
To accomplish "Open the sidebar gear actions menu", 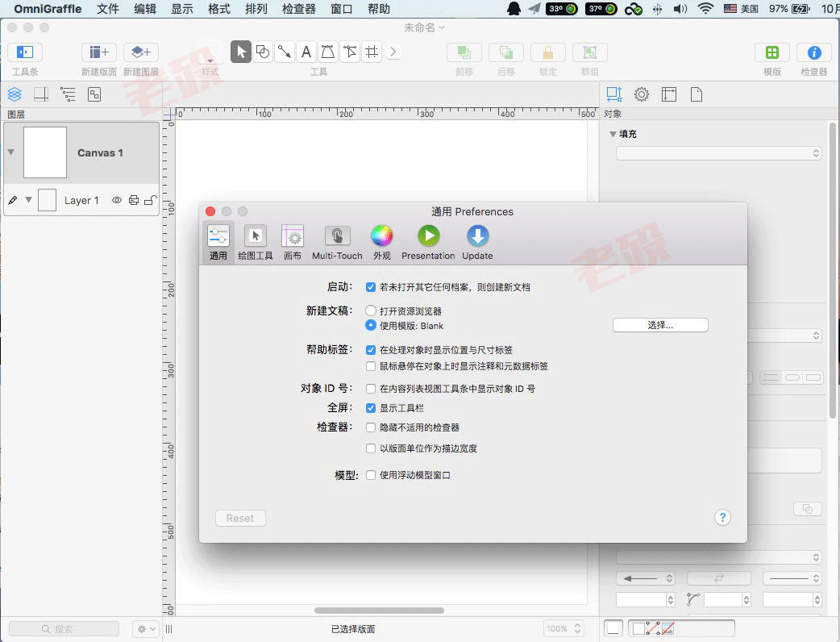I will 146,628.
